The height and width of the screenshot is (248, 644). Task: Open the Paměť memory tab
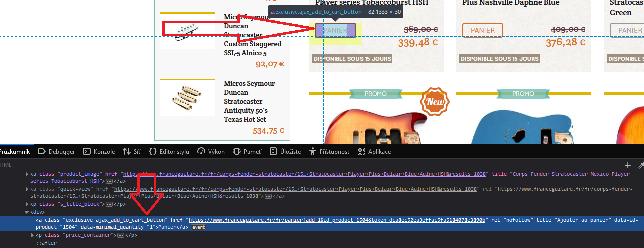[247, 151]
